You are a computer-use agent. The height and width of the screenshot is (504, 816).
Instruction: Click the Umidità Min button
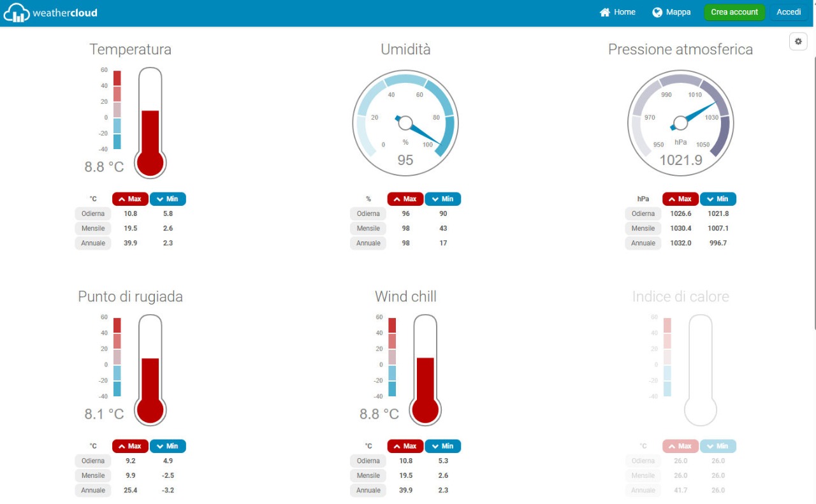point(443,199)
